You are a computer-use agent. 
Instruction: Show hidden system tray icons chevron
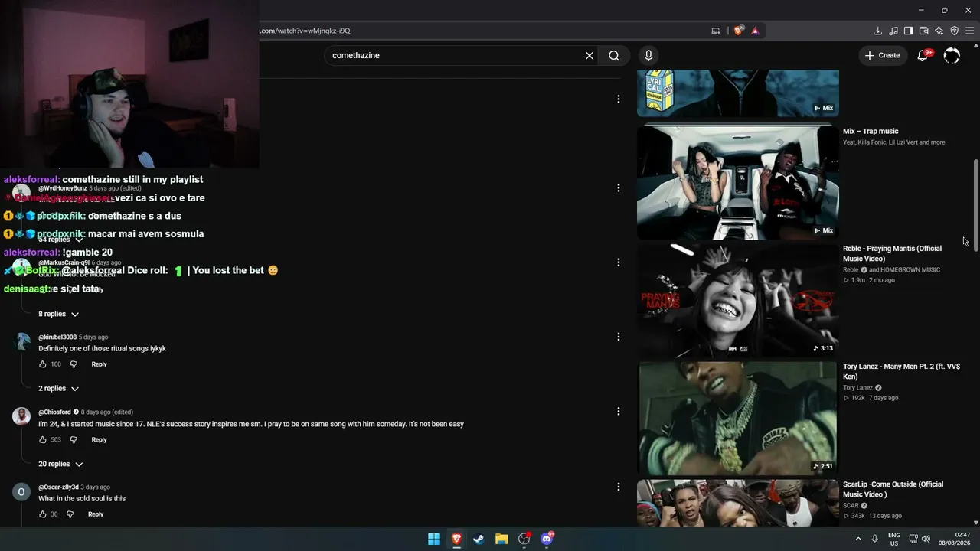point(858,539)
